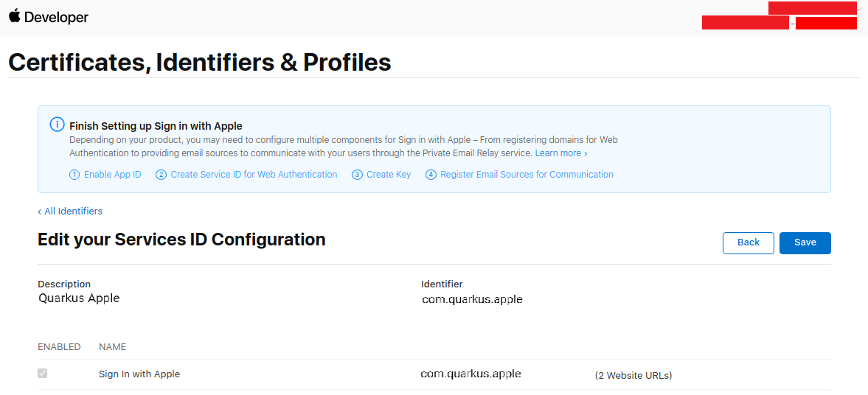
Task: Click the ENABLED column header
Action: [x=59, y=347]
